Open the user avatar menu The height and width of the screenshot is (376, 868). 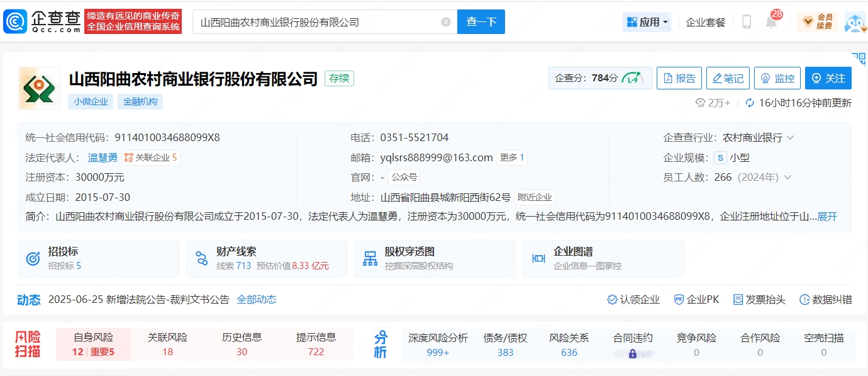click(854, 23)
